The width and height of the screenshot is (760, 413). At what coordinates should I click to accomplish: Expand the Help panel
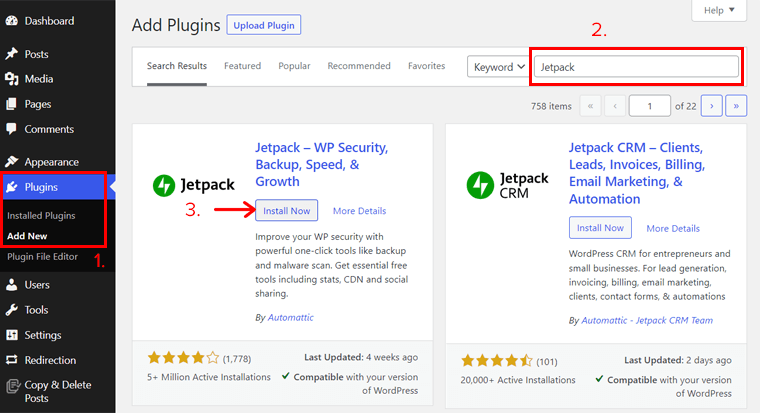tap(719, 10)
